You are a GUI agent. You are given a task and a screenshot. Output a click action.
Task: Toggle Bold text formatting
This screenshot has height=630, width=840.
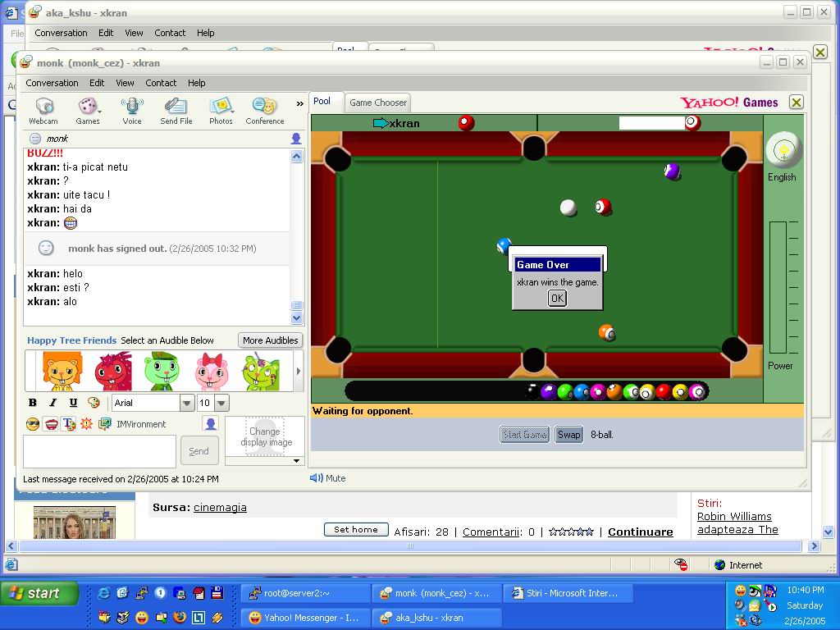point(33,403)
